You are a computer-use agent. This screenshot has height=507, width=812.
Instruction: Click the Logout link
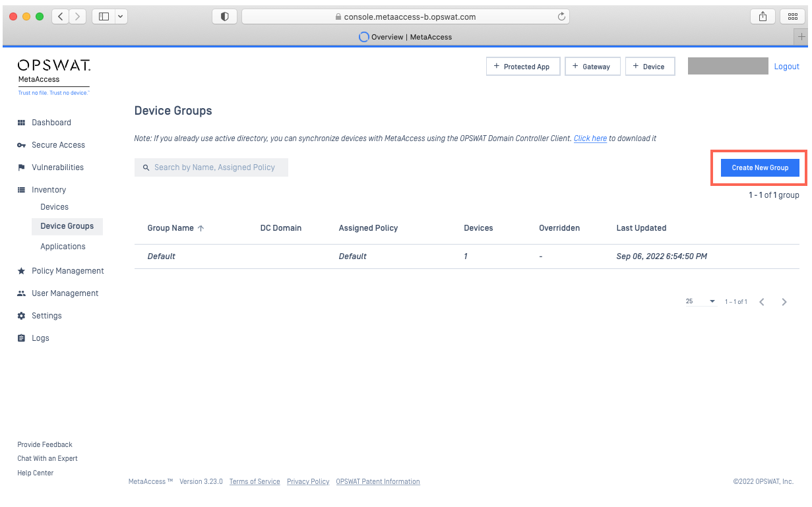pos(786,67)
